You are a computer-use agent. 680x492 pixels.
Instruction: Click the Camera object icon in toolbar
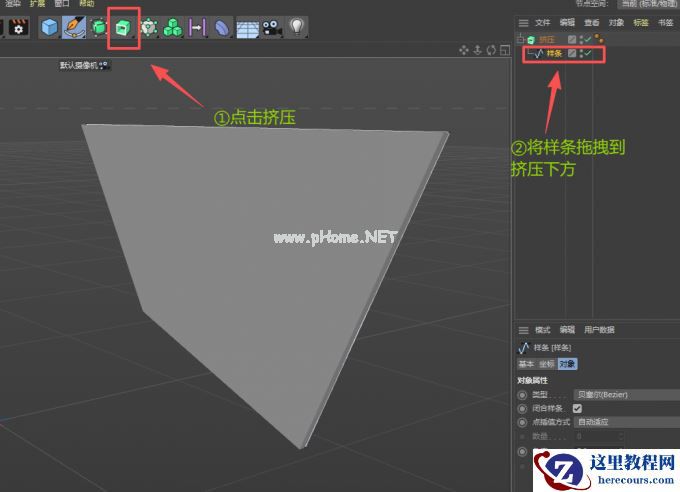[x=272, y=27]
